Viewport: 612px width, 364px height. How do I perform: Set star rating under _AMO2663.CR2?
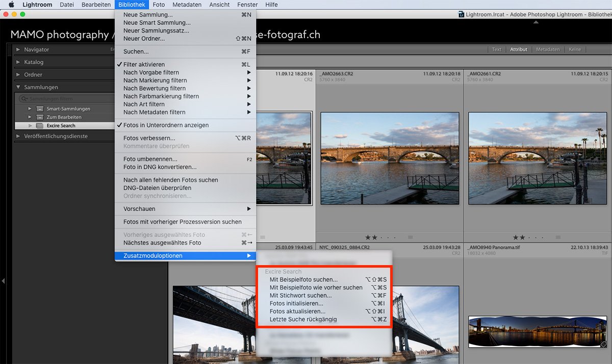click(380, 237)
